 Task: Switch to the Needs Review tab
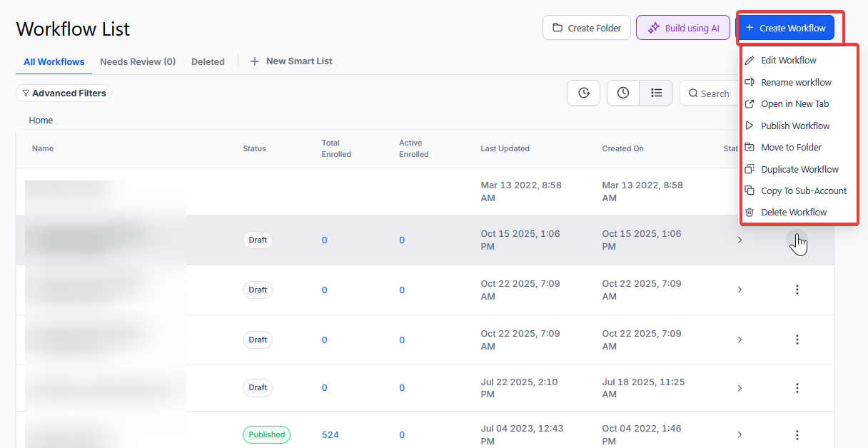tap(138, 62)
